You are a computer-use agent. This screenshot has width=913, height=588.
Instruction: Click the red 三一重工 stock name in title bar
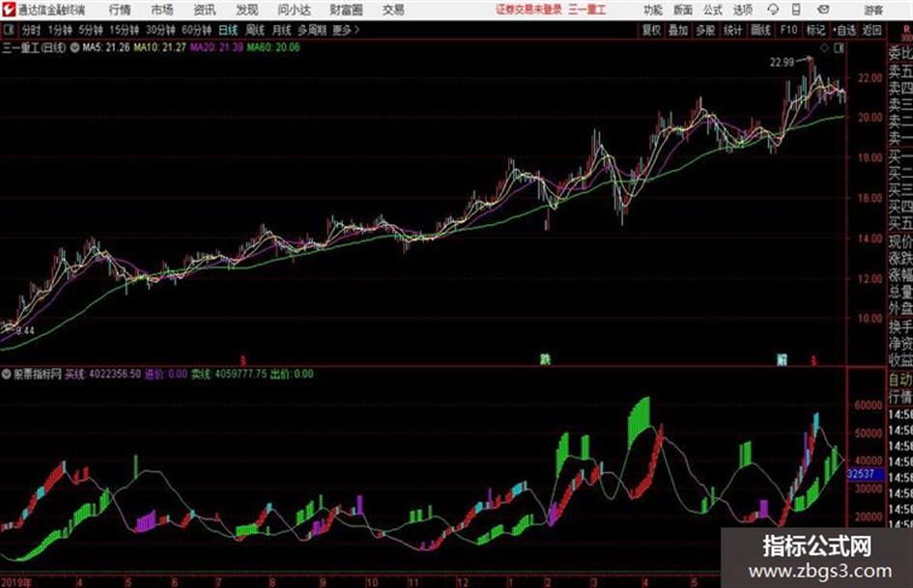tap(587, 10)
